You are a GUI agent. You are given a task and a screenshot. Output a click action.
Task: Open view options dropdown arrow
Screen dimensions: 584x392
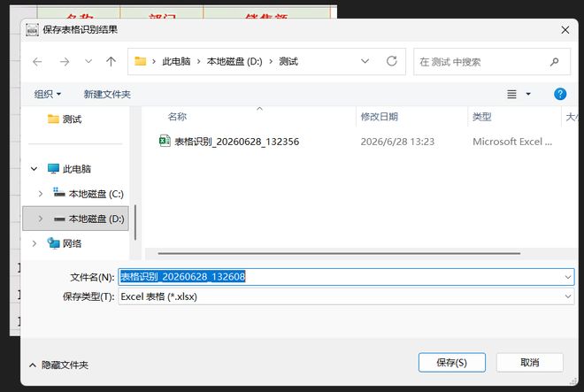pyautogui.click(x=528, y=95)
